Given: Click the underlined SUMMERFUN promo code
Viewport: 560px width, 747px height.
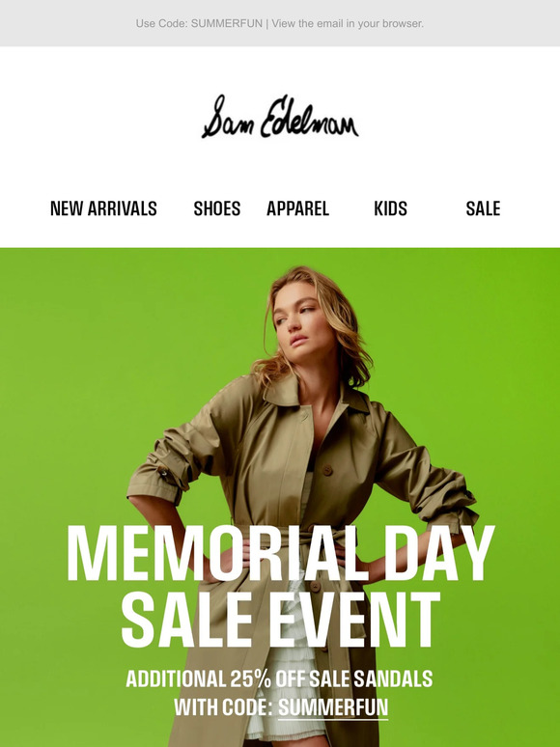Looking at the screenshot, I should click(333, 707).
